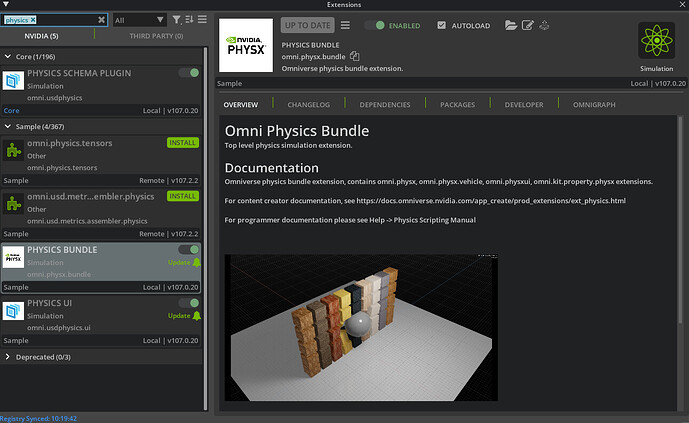Open the menu beside Up To Date

point(345,25)
